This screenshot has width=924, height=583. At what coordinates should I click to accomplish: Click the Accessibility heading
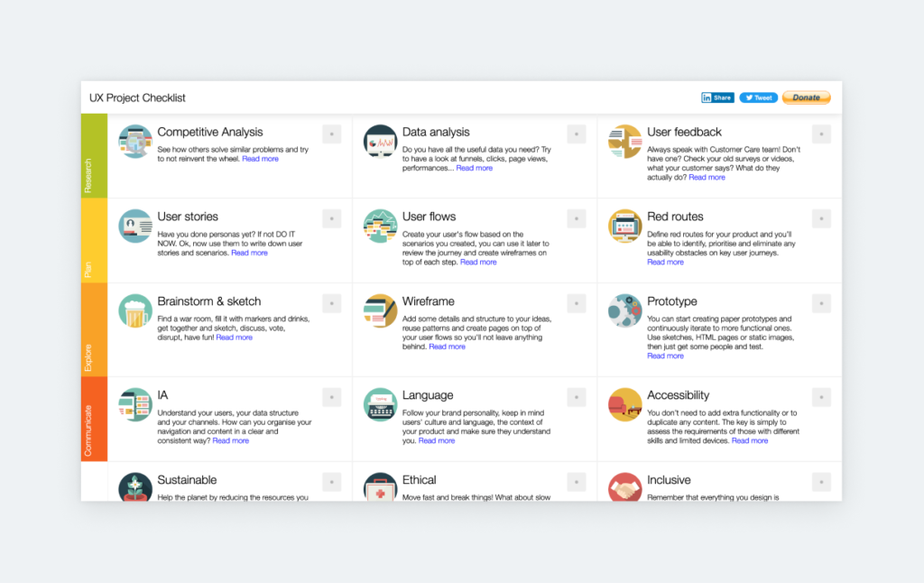679,395
